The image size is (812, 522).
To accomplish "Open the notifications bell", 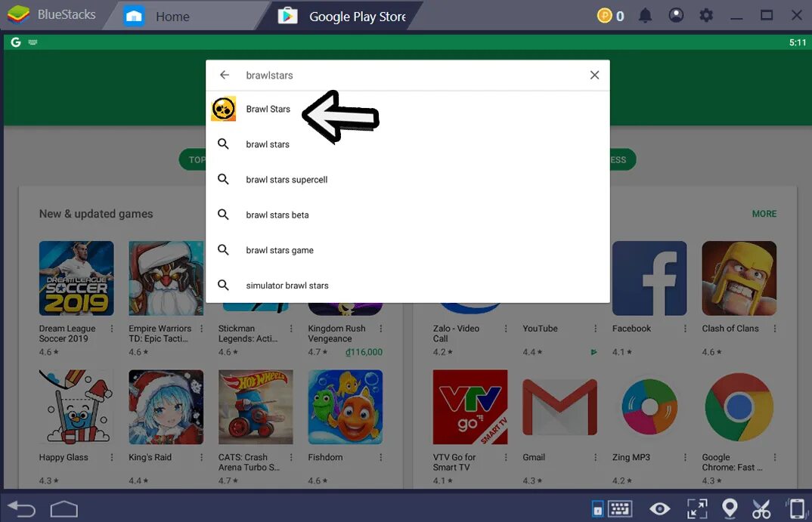I will coord(645,16).
